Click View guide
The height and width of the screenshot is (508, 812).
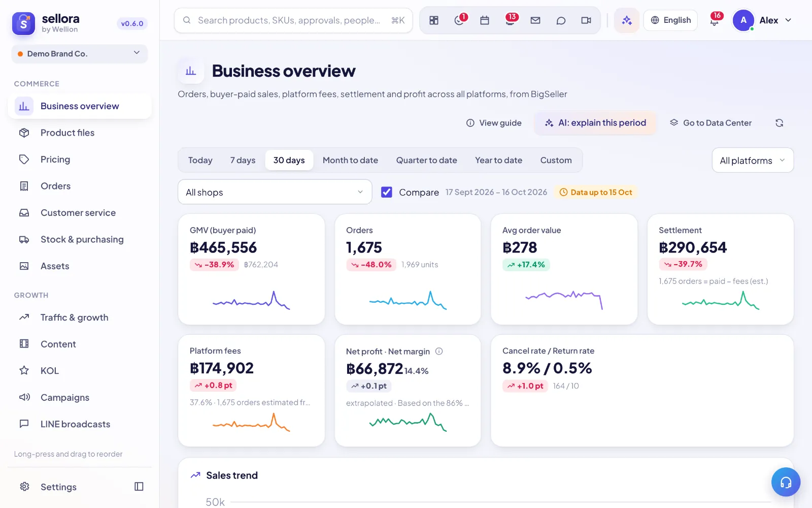tap(494, 123)
